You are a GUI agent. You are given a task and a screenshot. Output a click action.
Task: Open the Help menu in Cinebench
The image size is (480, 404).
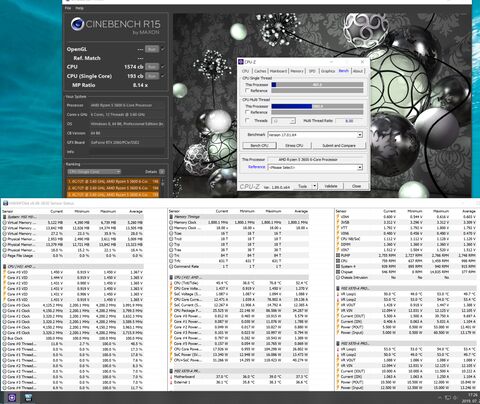coord(79,8)
